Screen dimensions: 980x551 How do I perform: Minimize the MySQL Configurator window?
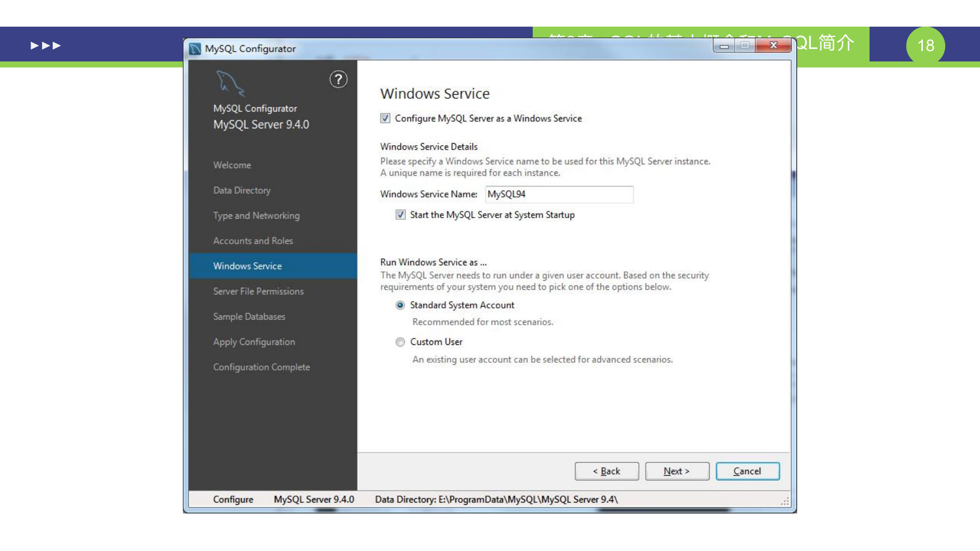point(724,46)
